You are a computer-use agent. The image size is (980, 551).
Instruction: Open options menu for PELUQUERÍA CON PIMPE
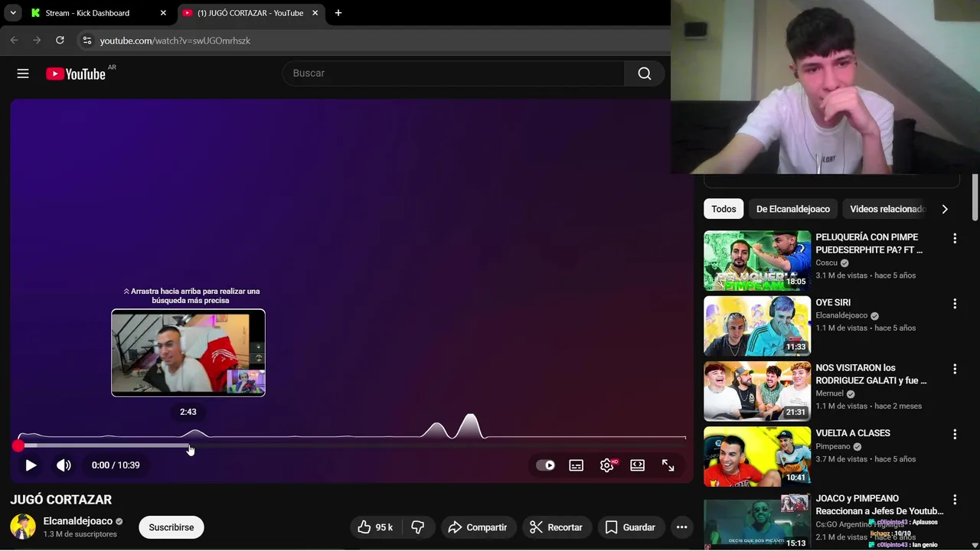pos(955,239)
